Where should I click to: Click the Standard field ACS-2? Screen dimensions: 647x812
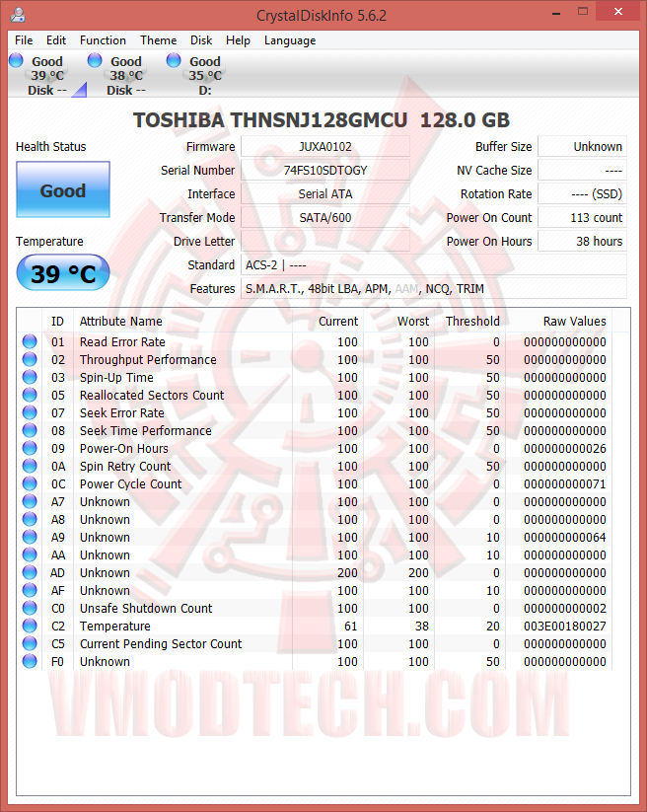pos(434,265)
